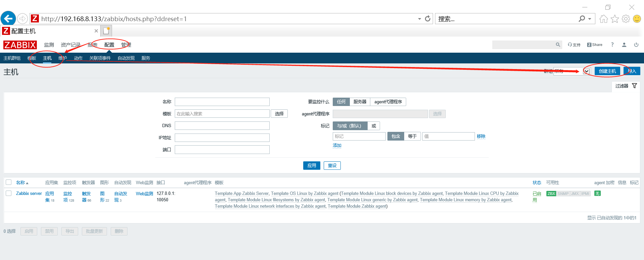Sort by 名称 column header

point(22,183)
